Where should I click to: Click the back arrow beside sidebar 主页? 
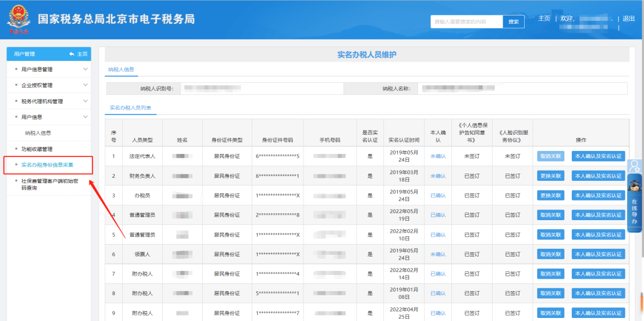tap(72, 54)
